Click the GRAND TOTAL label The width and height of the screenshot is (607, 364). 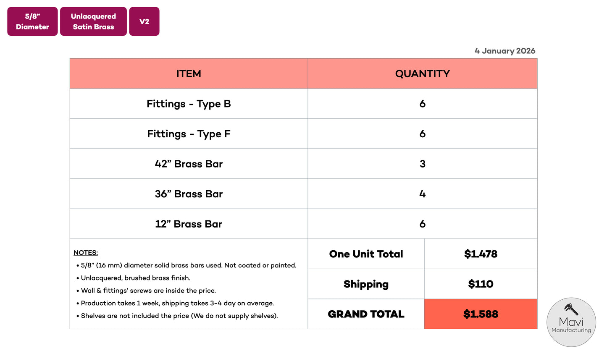pyautogui.click(x=366, y=314)
